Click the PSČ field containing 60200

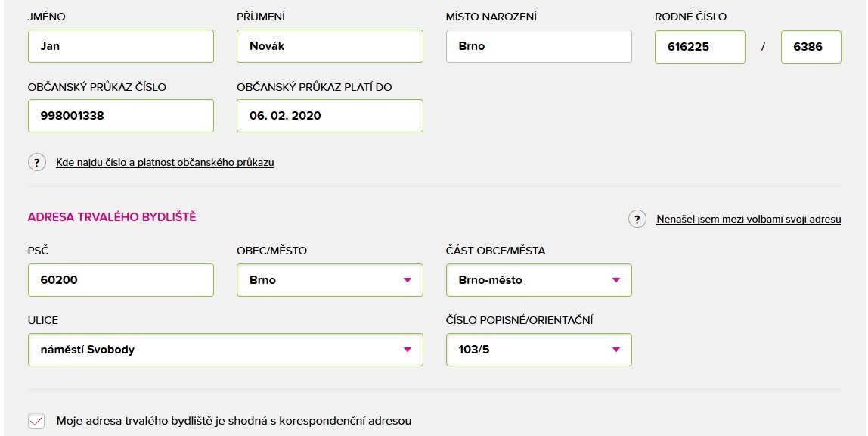[121, 280]
